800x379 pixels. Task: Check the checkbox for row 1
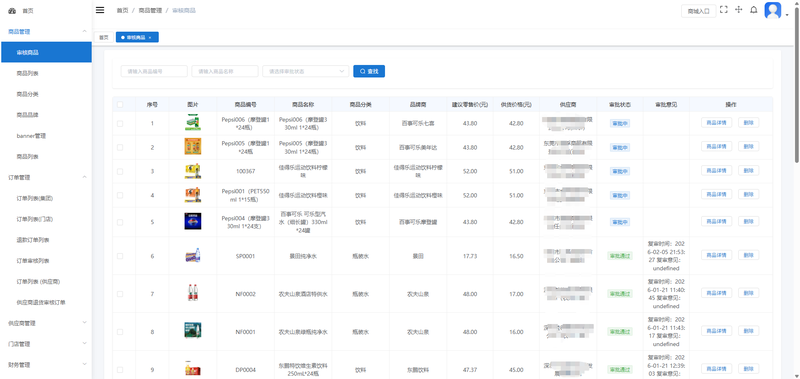(120, 123)
